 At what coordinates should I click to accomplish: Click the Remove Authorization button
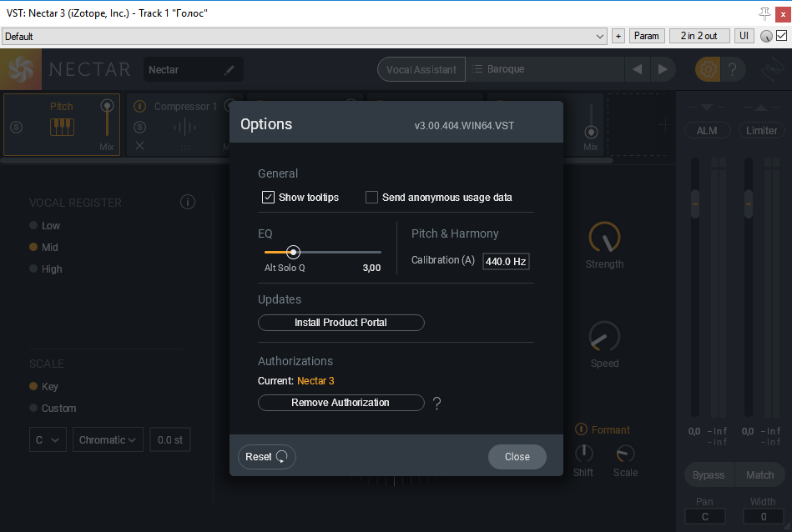341,403
